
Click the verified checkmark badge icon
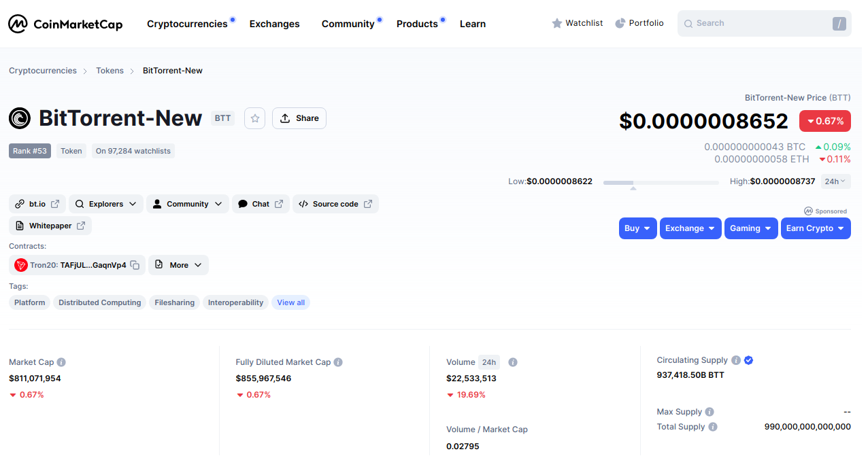[x=748, y=360]
